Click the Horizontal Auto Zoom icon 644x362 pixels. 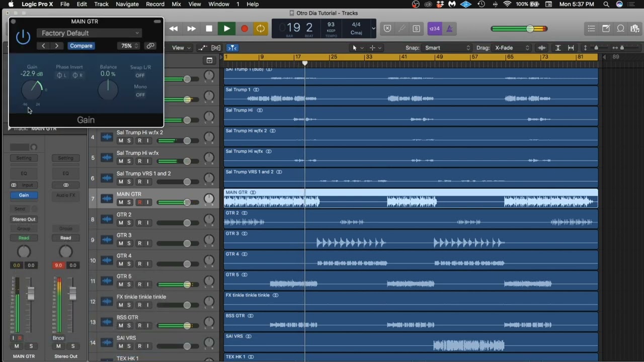[571, 48]
